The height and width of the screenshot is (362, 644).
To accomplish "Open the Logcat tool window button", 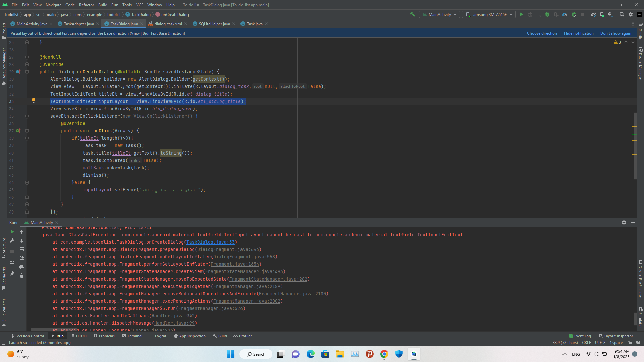I will pyautogui.click(x=158, y=336).
